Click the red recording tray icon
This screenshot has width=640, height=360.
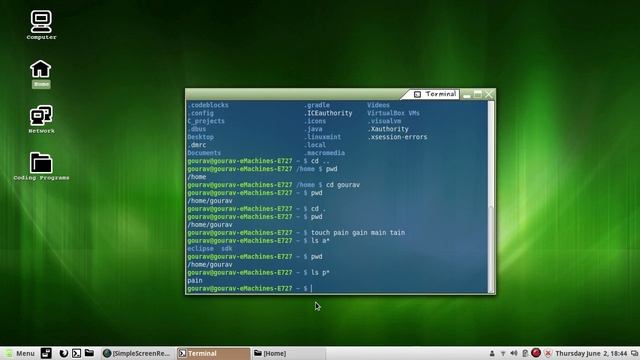(536, 353)
